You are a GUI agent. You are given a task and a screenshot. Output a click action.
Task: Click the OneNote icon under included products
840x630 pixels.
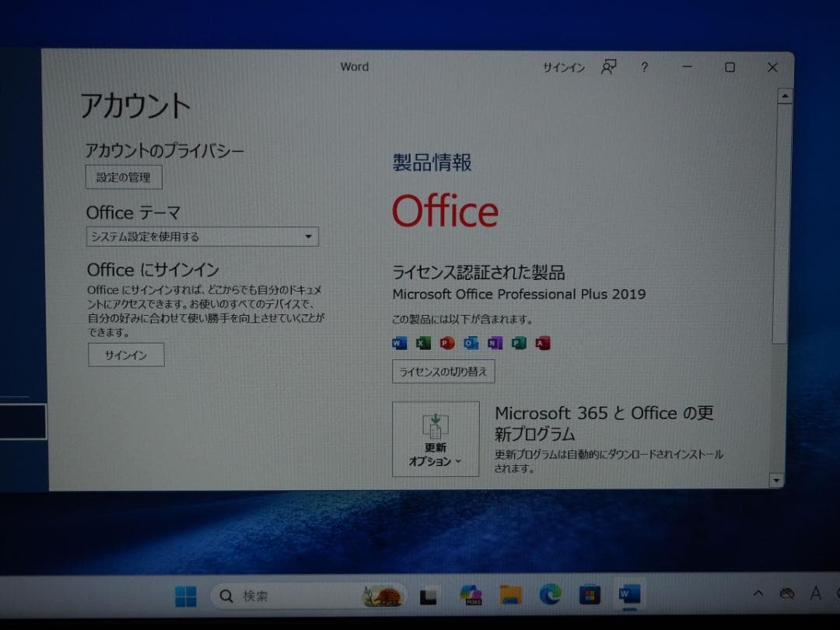point(495,343)
